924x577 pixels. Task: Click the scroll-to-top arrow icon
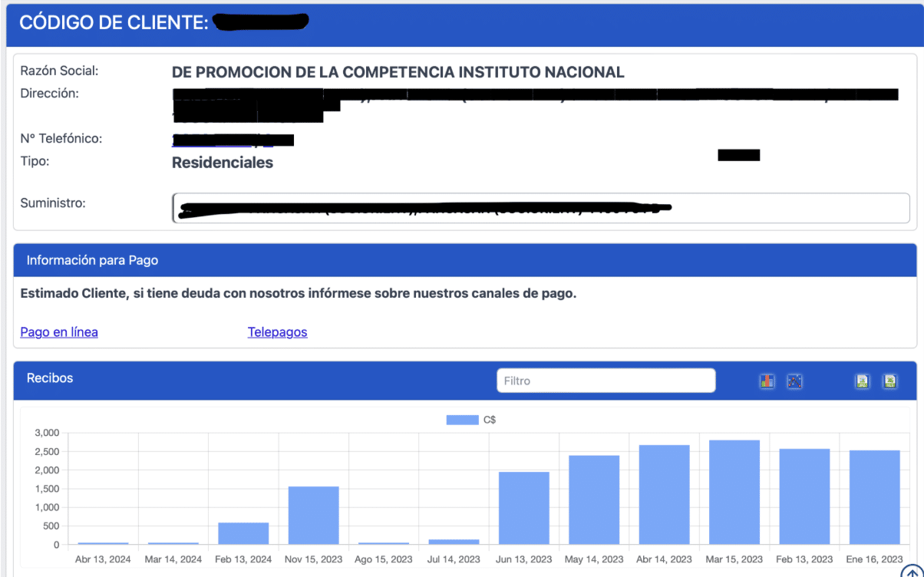[x=911, y=569]
